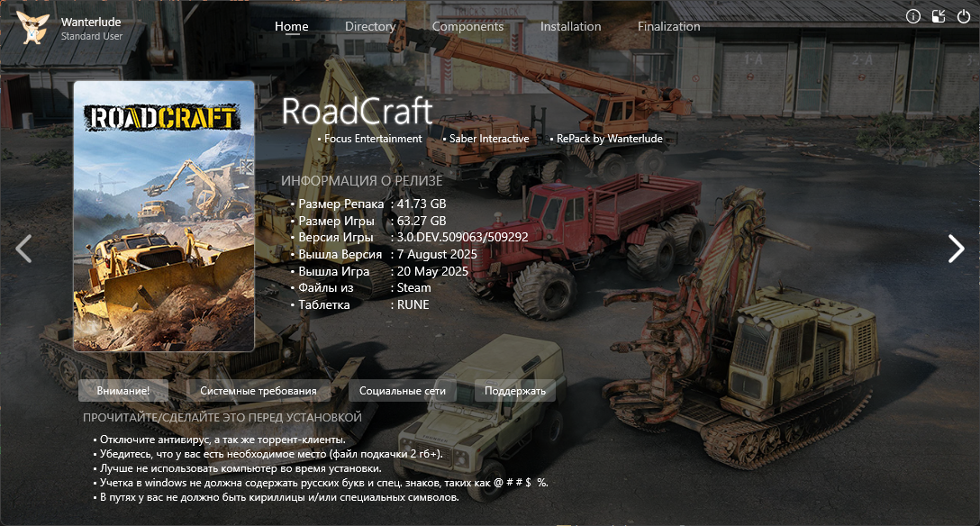Click the line about кириллицы in paths
Screen dimensions: 980x526
pos(279,497)
